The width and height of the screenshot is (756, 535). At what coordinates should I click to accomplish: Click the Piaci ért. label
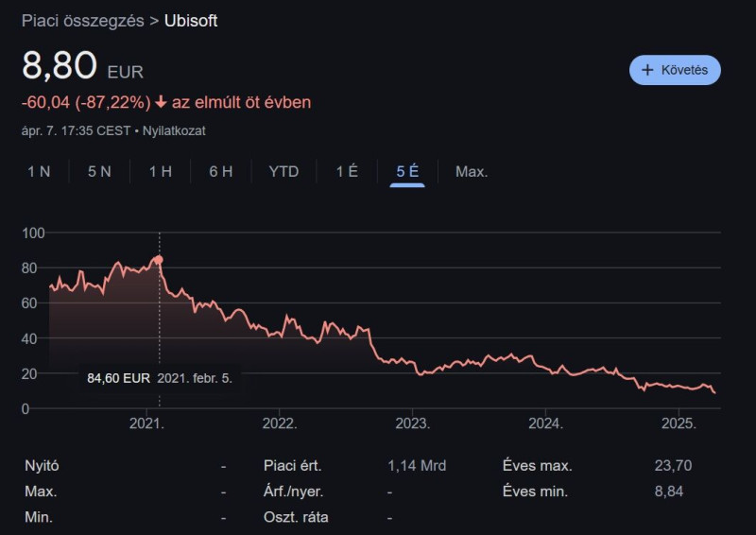coord(293,466)
